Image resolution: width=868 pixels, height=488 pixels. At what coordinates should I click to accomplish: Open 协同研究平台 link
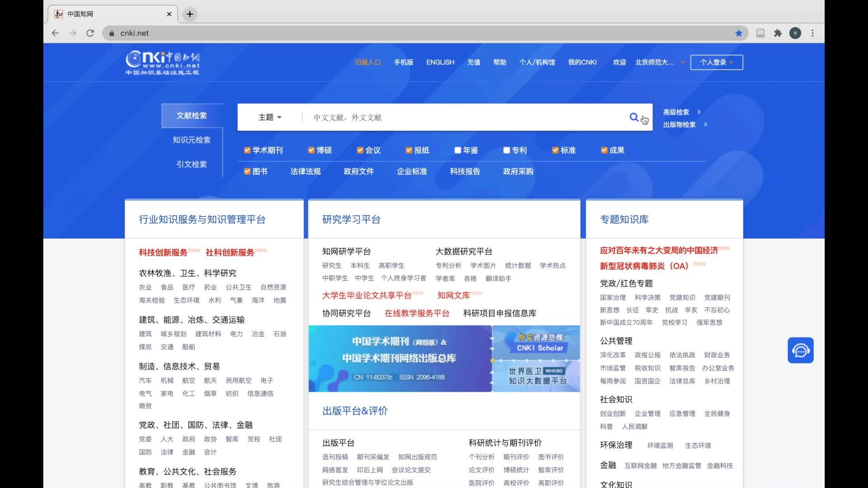(x=346, y=313)
